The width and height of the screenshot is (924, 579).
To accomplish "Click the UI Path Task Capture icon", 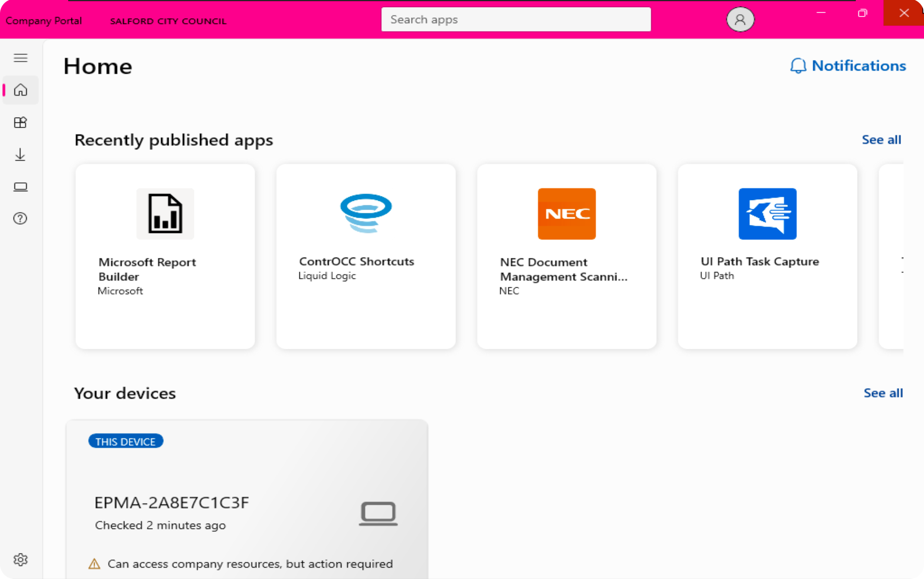I will click(767, 214).
